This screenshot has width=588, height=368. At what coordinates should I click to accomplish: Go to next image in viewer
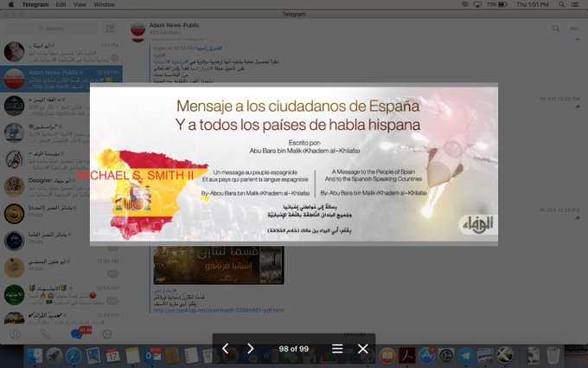(x=250, y=348)
